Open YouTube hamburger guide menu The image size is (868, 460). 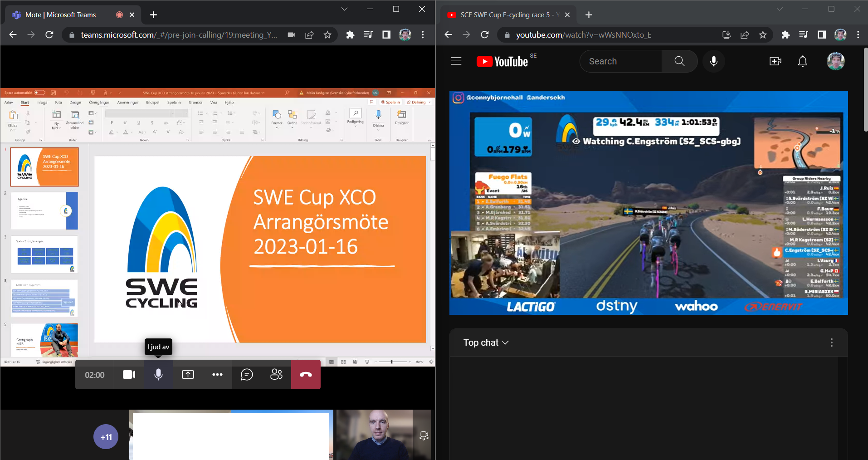coord(456,61)
